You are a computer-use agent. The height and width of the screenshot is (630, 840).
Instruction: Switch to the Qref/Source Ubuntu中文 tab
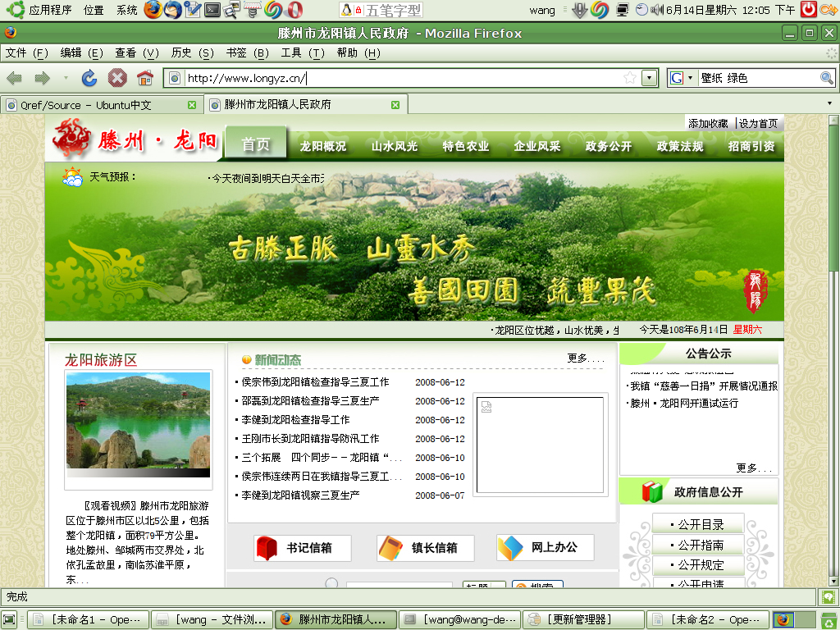102,105
